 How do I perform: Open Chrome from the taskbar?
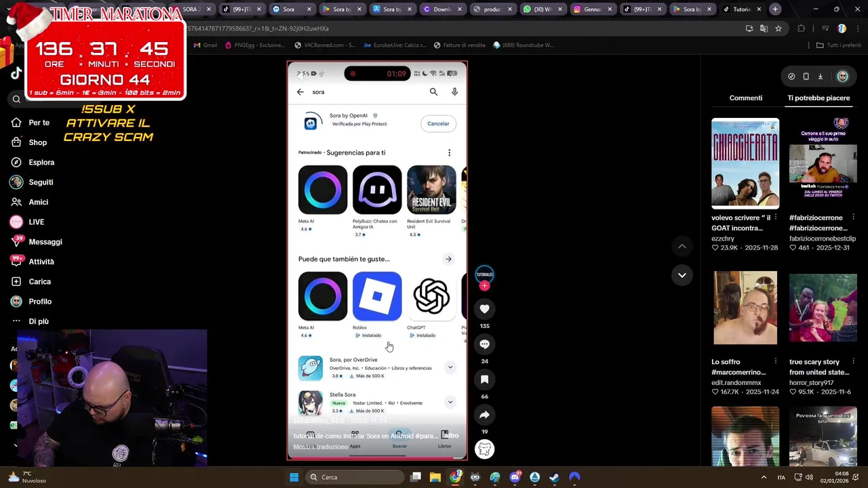pyautogui.click(x=455, y=477)
